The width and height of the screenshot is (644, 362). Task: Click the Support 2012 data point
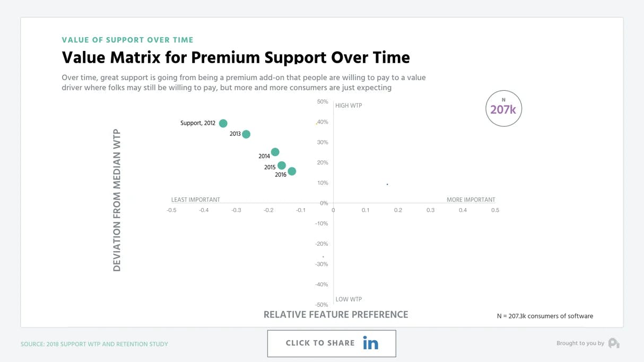tap(223, 123)
